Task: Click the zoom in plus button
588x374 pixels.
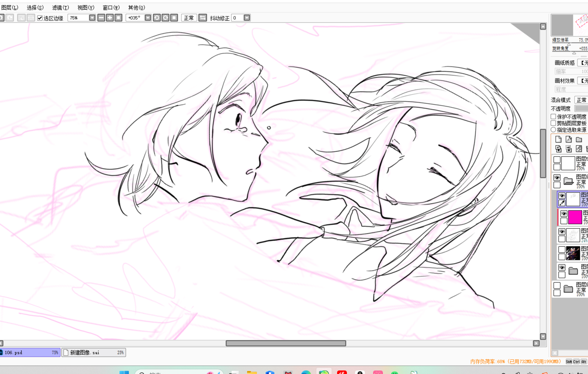Action: click(110, 18)
